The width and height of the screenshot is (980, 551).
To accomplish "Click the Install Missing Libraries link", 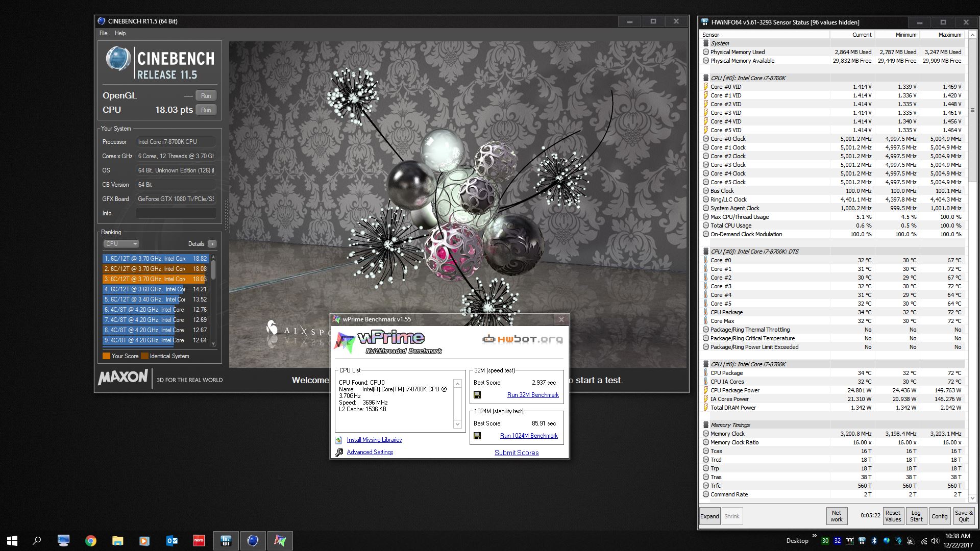I will (x=374, y=440).
